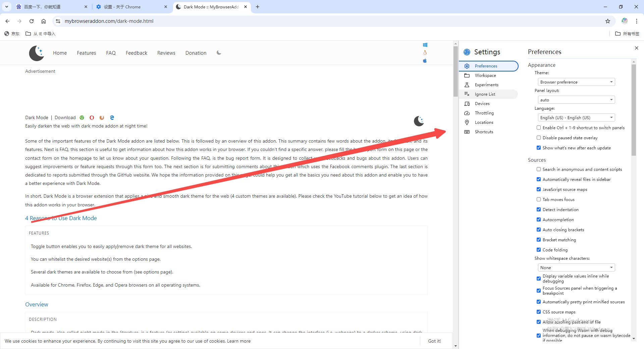Open the Theme dropdown

[x=576, y=82]
